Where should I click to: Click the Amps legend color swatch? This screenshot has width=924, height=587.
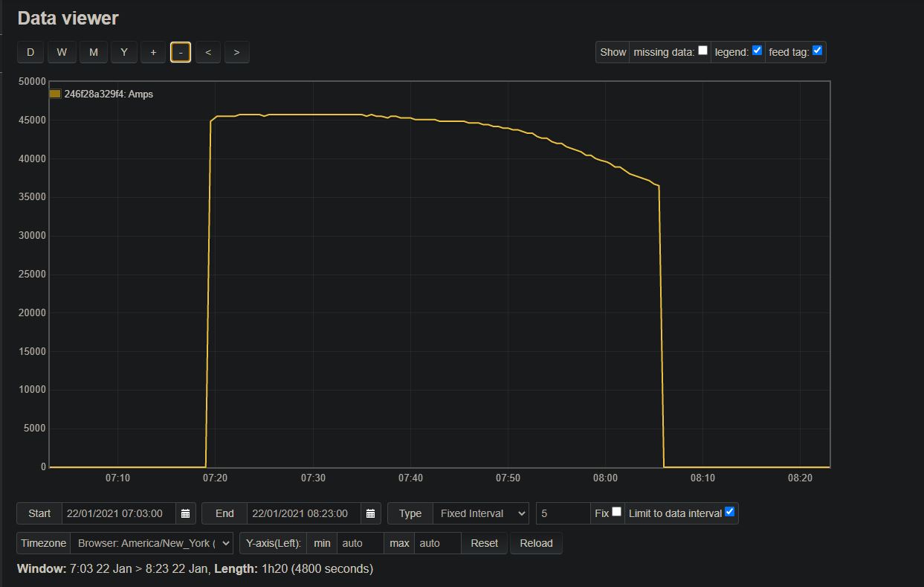coord(55,94)
